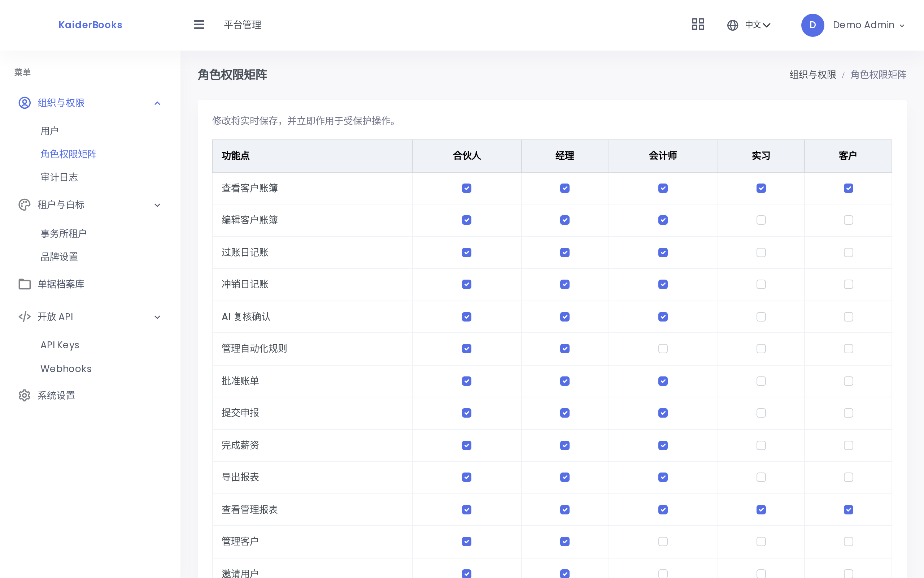Uncheck 提交申报 for 合伙人
Image resolution: width=924 pixels, height=578 pixels.
click(467, 413)
